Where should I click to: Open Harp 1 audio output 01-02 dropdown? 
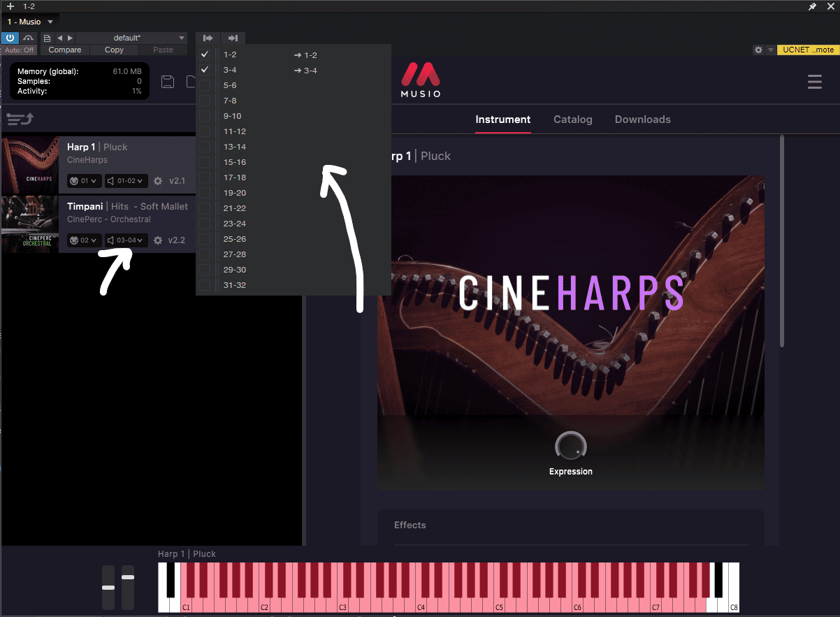(x=126, y=181)
